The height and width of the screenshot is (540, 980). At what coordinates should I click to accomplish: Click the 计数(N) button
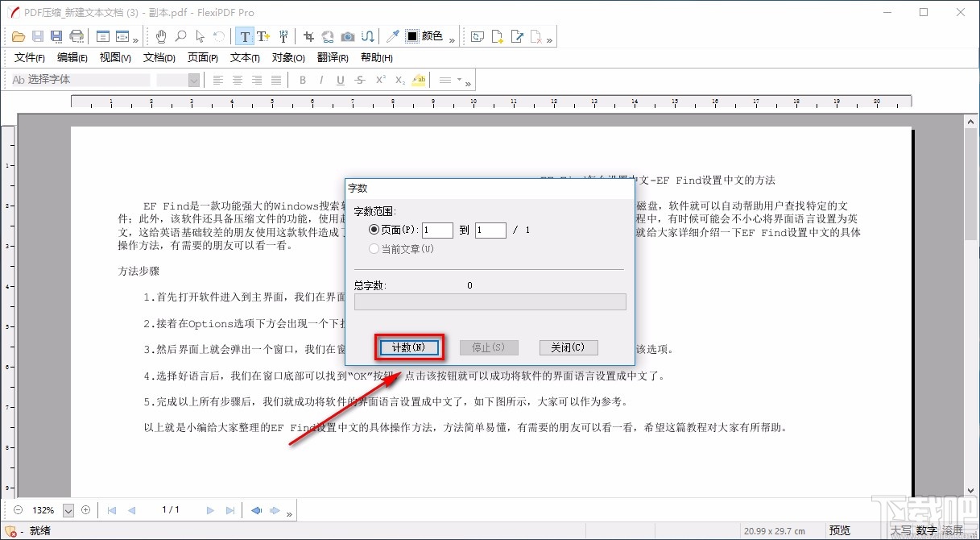tap(408, 347)
